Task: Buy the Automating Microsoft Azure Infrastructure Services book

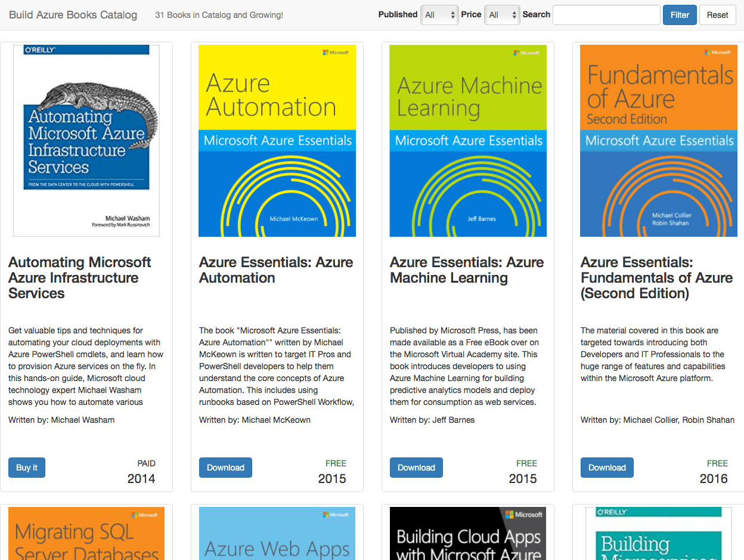Action: (27, 468)
